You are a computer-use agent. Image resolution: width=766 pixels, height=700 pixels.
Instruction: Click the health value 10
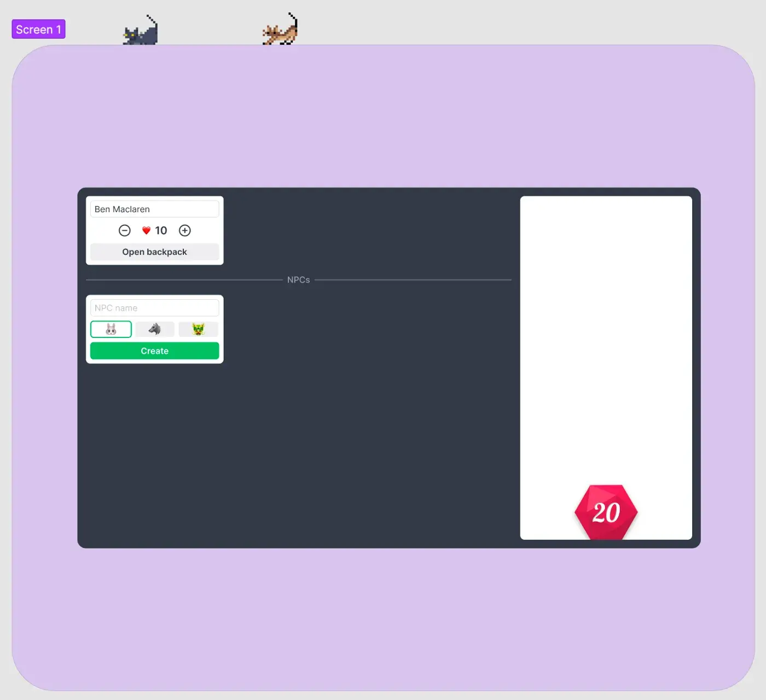[161, 231]
